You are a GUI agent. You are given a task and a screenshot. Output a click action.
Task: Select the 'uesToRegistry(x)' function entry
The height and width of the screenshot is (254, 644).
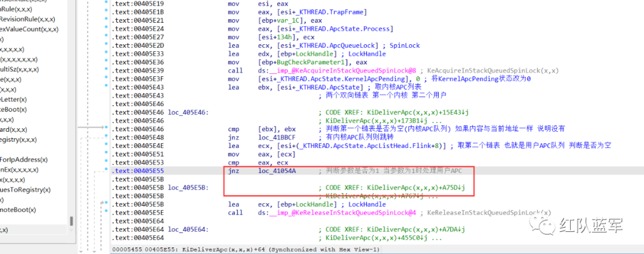(x=26, y=190)
